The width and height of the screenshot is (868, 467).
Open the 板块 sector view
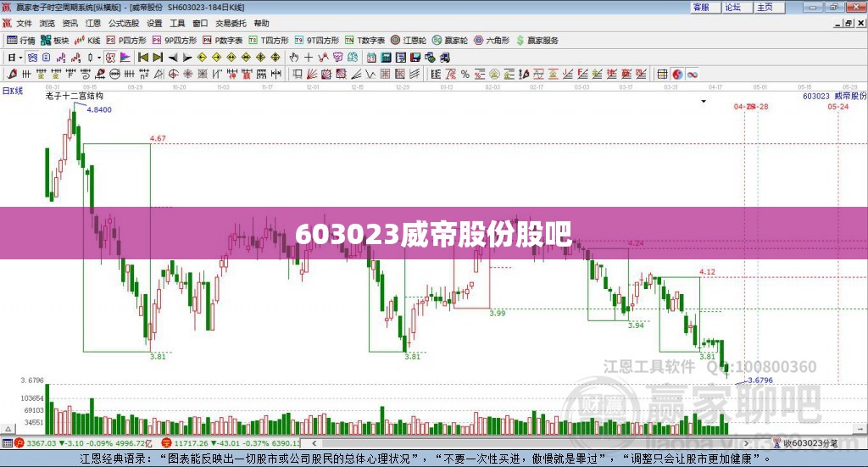55,40
